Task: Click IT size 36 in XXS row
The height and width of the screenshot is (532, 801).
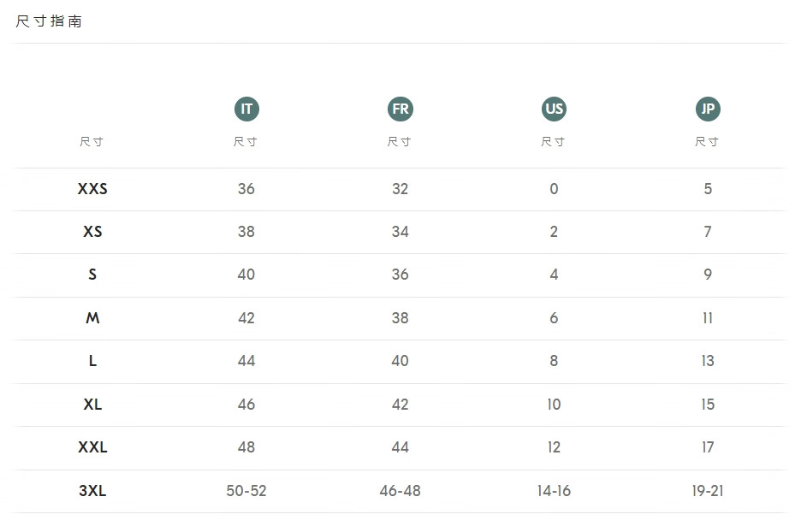Action: 246,189
